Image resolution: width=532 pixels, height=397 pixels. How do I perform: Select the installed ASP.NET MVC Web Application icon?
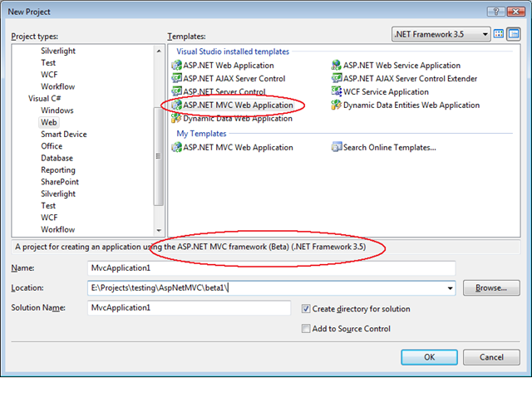[x=176, y=105]
